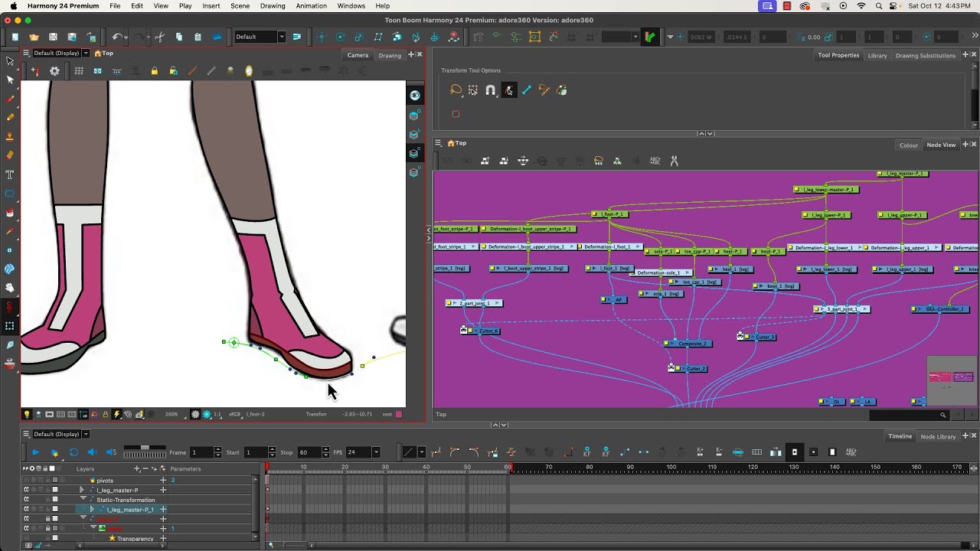This screenshot has width=980, height=551.
Task: Select the Lasso option in Transform Tool Options
Action: click(x=456, y=90)
